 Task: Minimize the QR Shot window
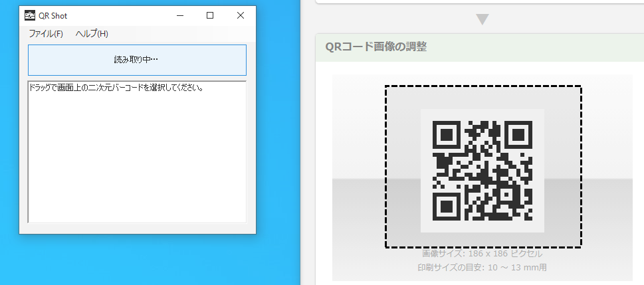[180, 15]
